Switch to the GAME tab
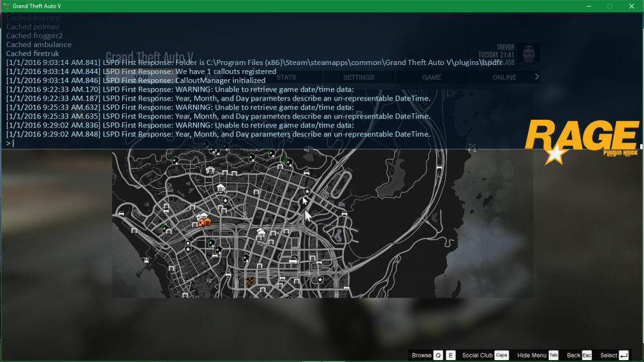 tap(431, 77)
